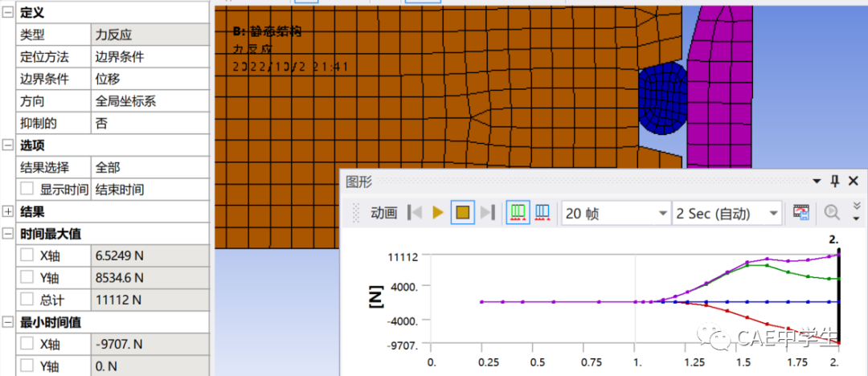The width and height of the screenshot is (868, 376).
Task: Click the 6.5249 N value cell
Action: 149,255
